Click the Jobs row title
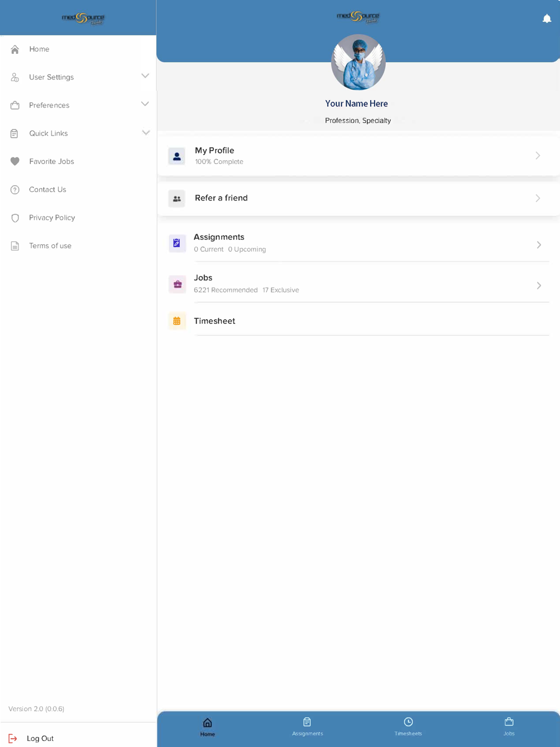Image resolution: width=560 pixels, height=747 pixels. click(x=203, y=278)
